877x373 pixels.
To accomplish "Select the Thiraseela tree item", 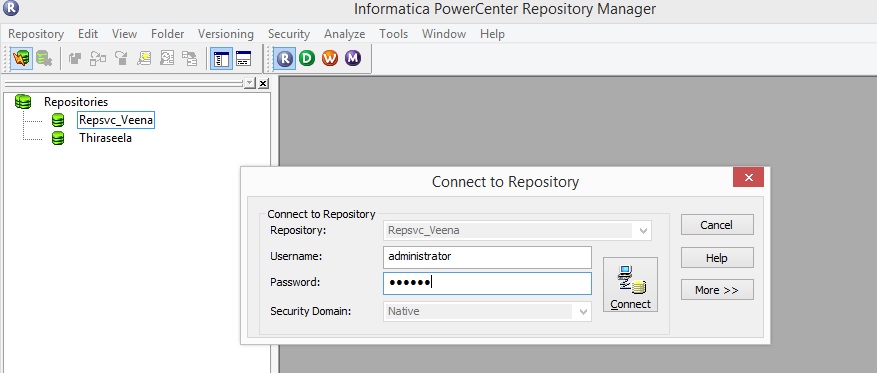I will (105, 138).
